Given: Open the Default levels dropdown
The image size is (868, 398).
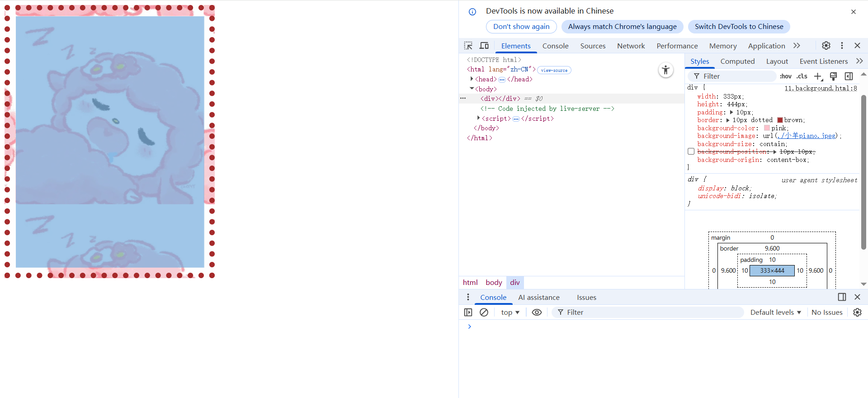Looking at the screenshot, I should (776, 313).
